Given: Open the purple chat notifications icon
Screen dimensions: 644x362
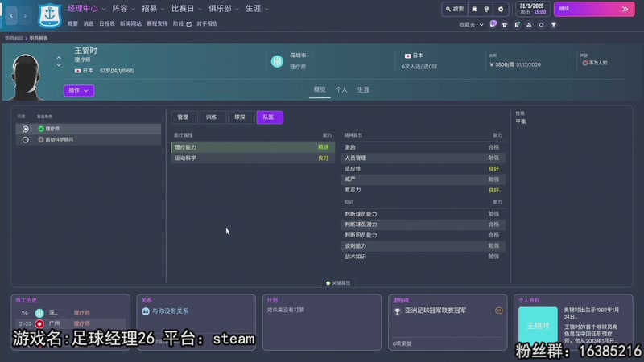Looking at the screenshot, I should tap(493, 24).
